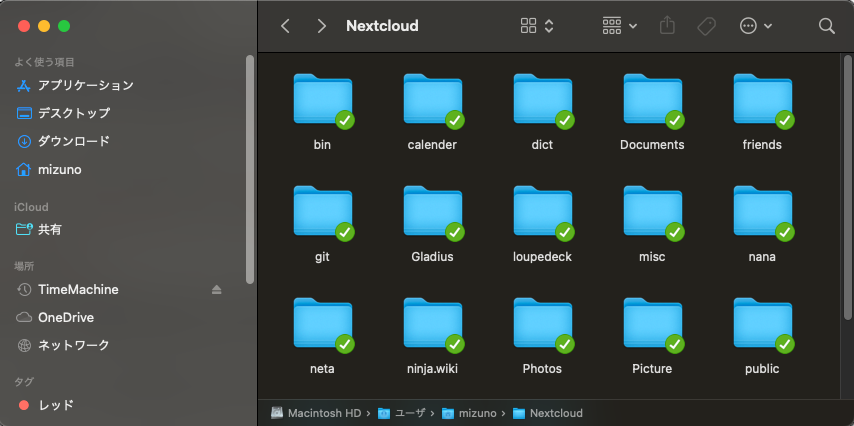Click the forward navigation arrow

point(321,26)
